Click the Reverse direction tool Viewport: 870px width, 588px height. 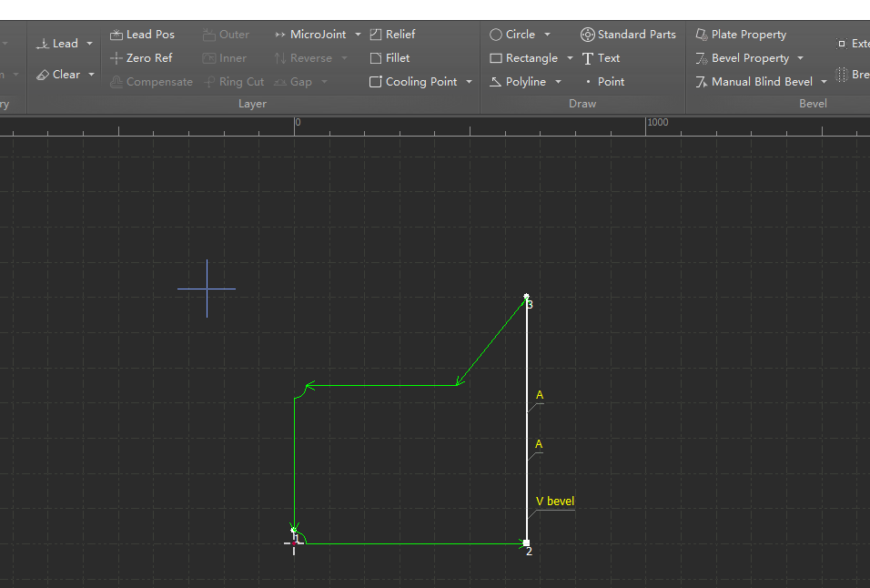pos(303,58)
